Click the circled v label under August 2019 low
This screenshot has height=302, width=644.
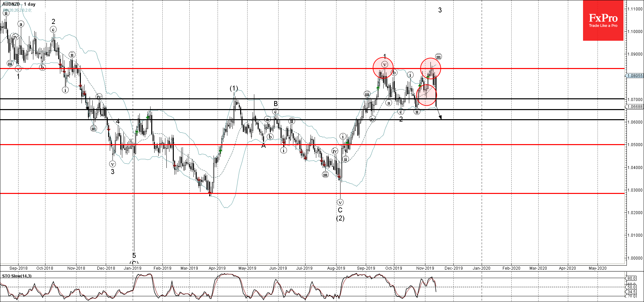pos(340,202)
